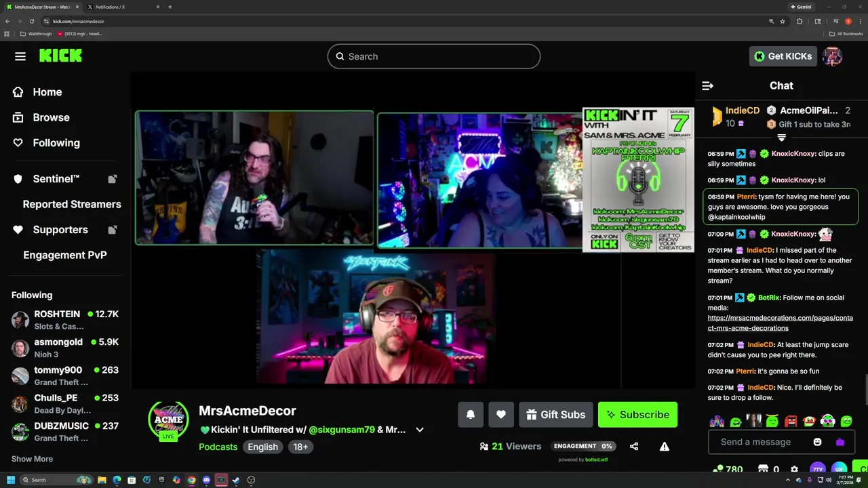Open the Browse page
Screen dimensions: 868x488
pyautogui.click(x=41, y=117)
